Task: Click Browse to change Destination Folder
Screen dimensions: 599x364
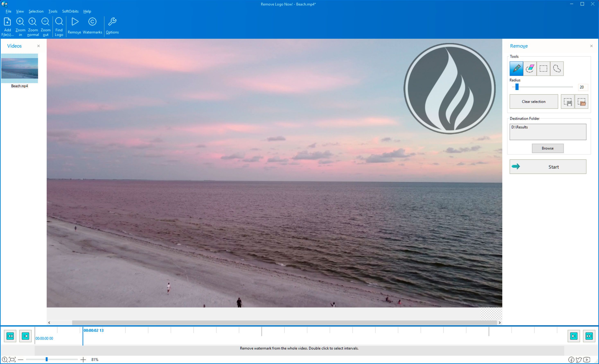Action: point(548,148)
